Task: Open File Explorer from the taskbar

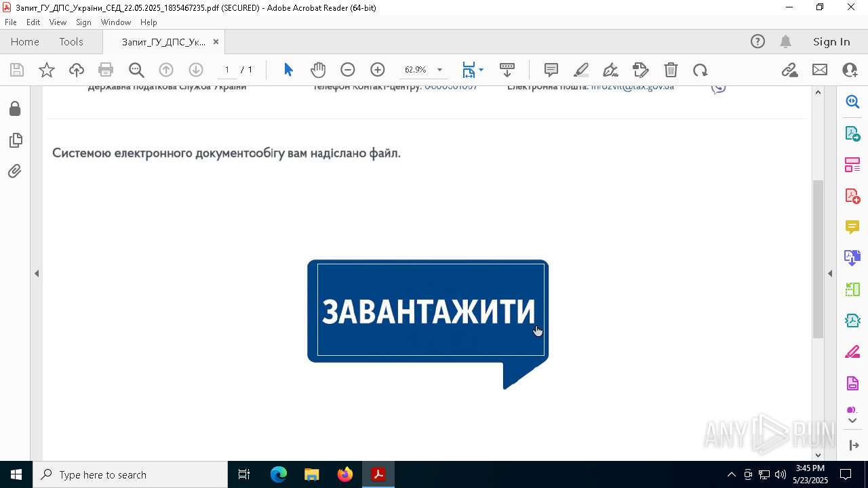Action: [311, 474]
